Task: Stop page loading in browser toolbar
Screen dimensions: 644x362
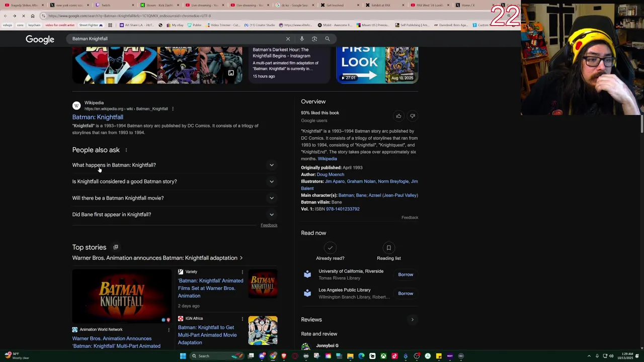Action: point(24,16)
